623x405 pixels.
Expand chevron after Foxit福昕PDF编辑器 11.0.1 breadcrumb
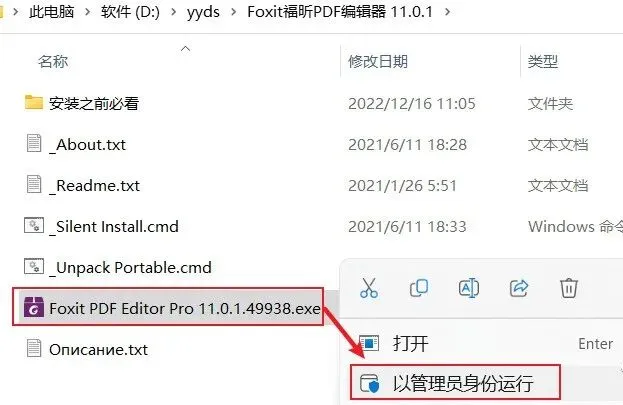447,12
